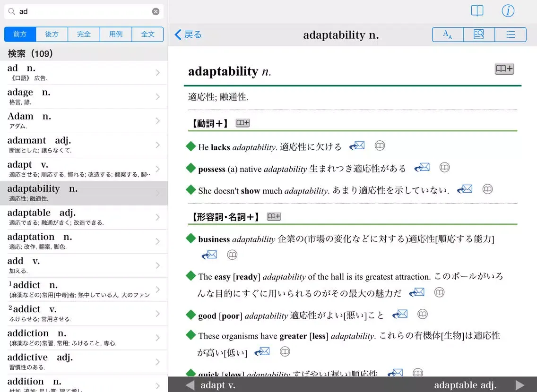Open the in-page search icon
Screen dimensions: 537x392
point(479,34)
